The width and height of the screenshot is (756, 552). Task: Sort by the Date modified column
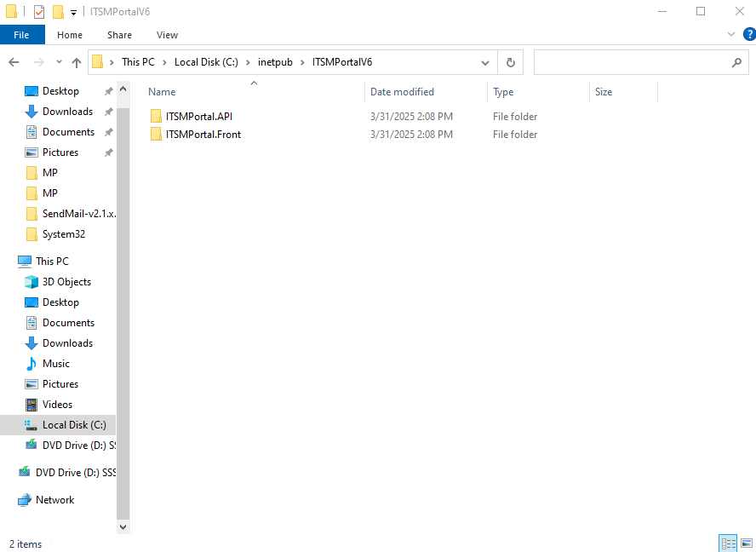click(x=402, y=92)
